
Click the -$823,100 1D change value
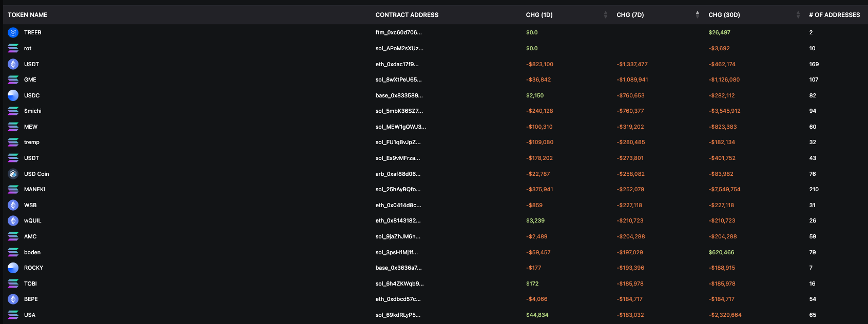539,64
